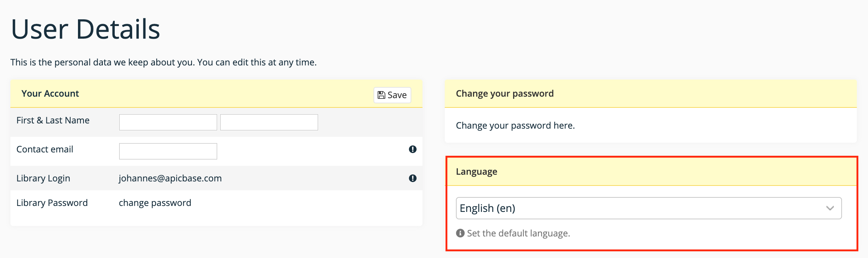Image resolution: width=868 pixels, height=258 pixels.
Task: Click the User Details page heading
Action: [x=85, y=29]
